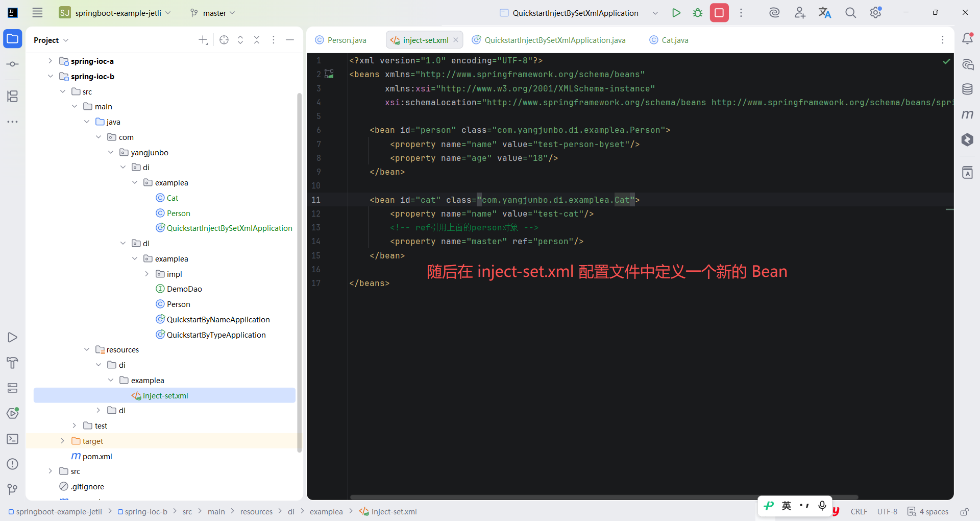Select DemoDao interface in tree

pos(179,289)
